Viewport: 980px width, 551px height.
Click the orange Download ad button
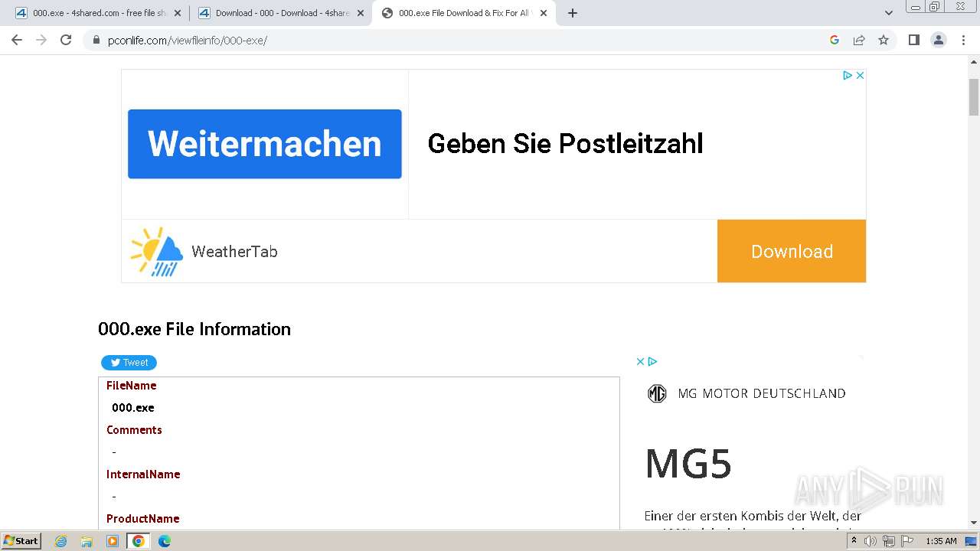(x=792, y=251)
